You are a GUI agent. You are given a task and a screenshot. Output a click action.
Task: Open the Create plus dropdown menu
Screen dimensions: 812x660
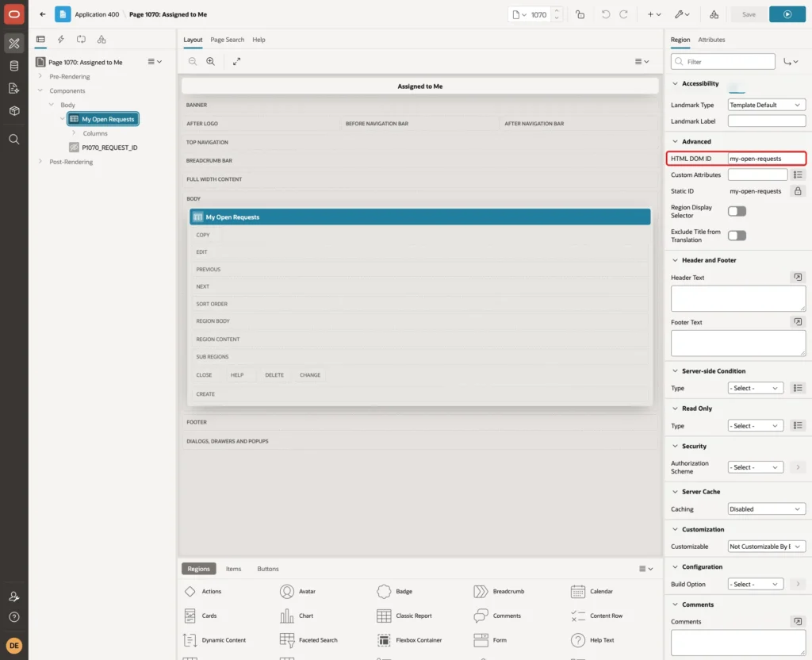point(654,14)
